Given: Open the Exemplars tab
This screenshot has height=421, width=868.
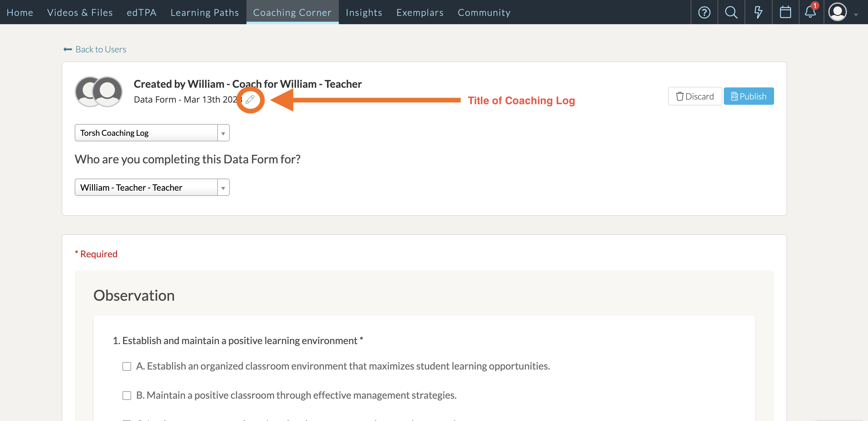Looking at the screenshot, I should [x=420, y=12].
